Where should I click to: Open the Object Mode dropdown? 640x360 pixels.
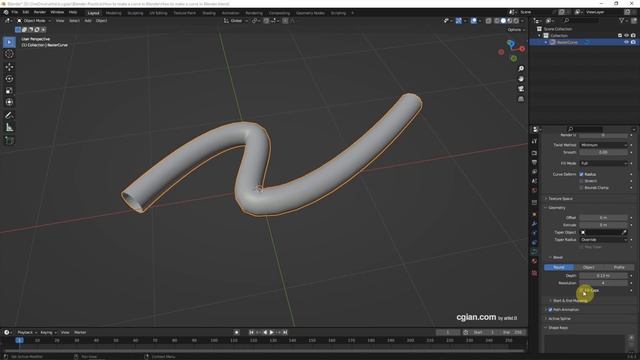34,21
